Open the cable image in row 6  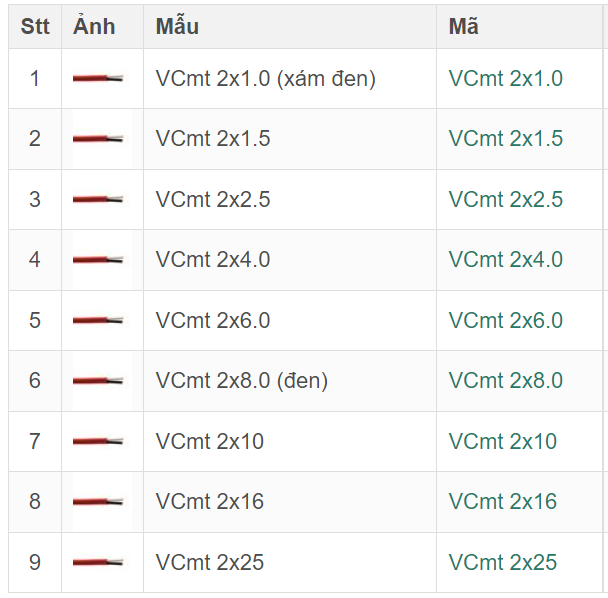(99, 381)
